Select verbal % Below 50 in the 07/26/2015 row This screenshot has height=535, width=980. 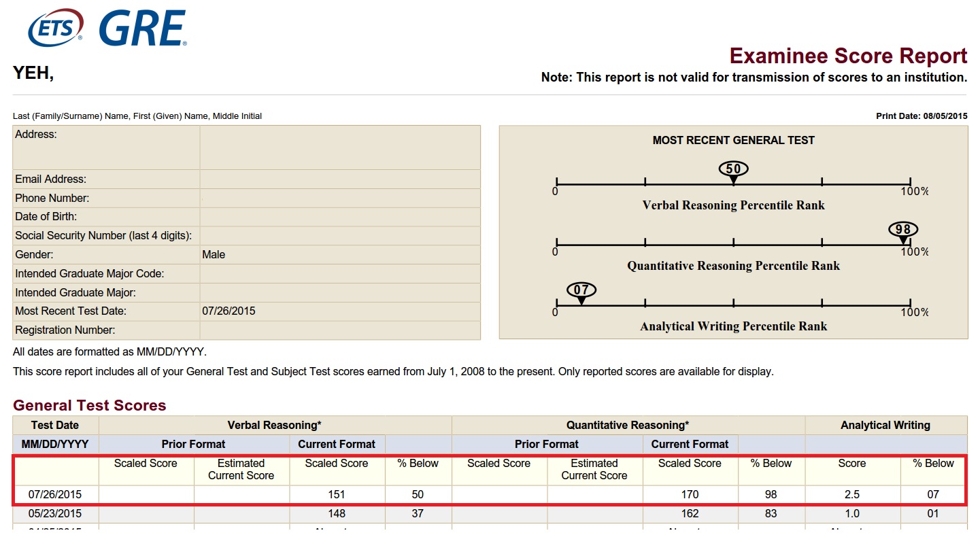(x=418, y=495)
